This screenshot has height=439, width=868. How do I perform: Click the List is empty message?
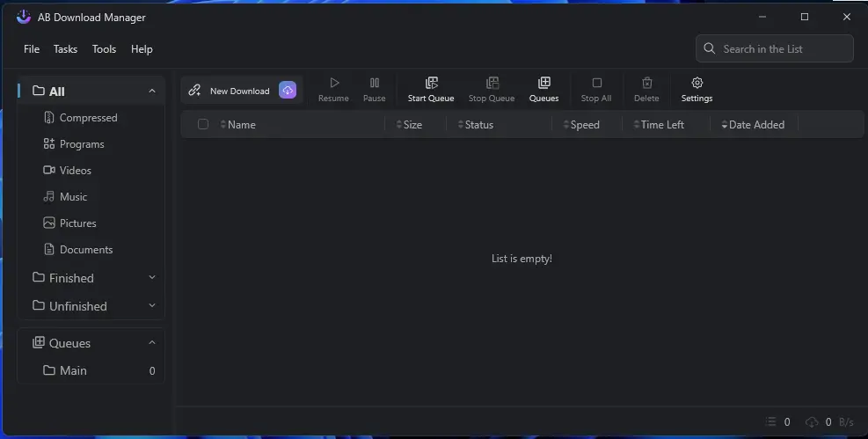pyautogui.click(x=522, y=259)
